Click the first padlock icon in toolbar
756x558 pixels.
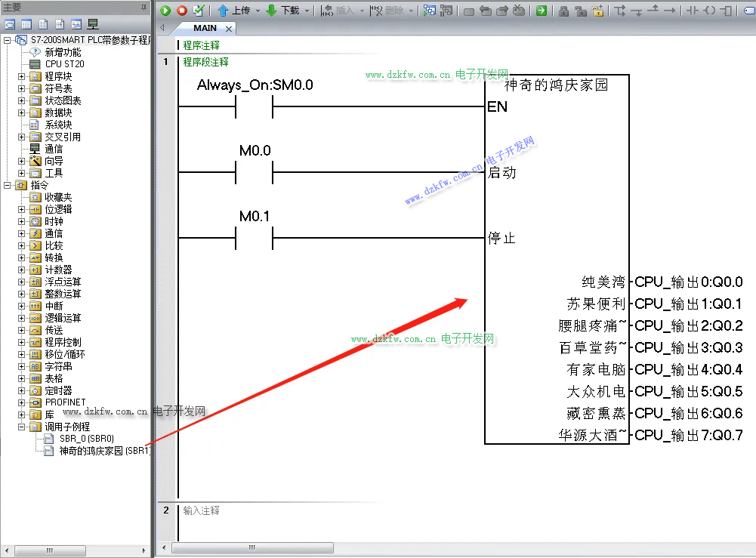563,11
